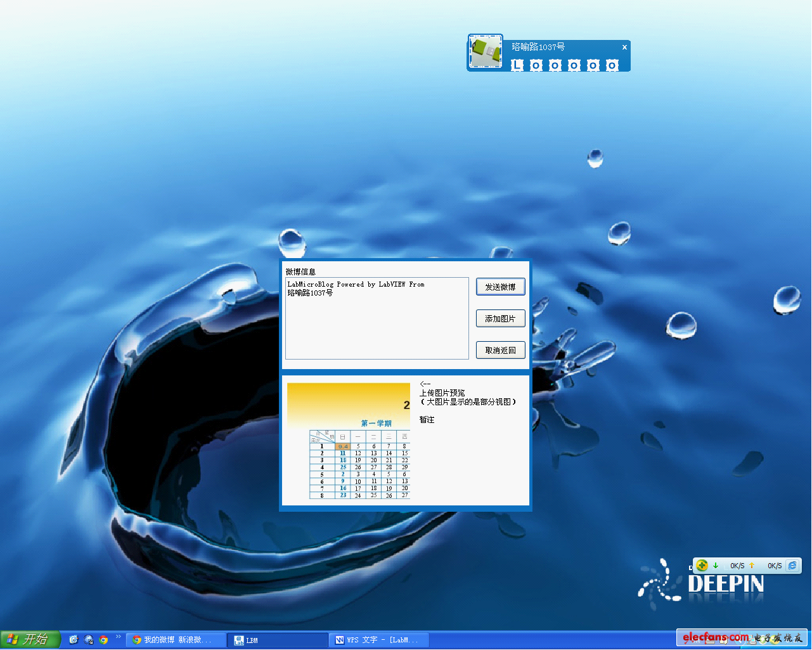Click inside the 微博信息 text box
Screen dimensions: 812x650
(377, 318)
